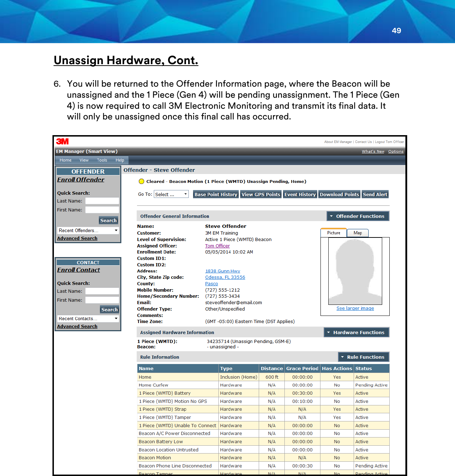Open the Rule Functions menu
Image resolution: width=455 pixels, height=476 pixels.
click(363, 357)
